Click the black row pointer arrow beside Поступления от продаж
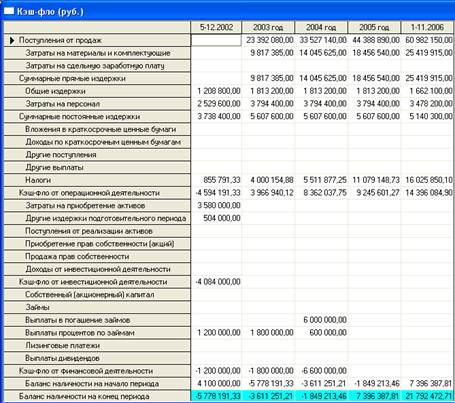 [12, 40]
